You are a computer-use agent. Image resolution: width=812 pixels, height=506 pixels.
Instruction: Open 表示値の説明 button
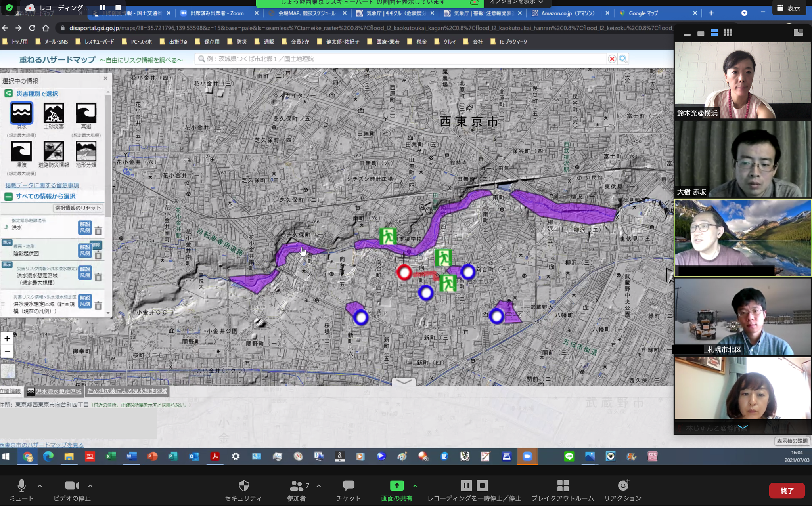792,441
